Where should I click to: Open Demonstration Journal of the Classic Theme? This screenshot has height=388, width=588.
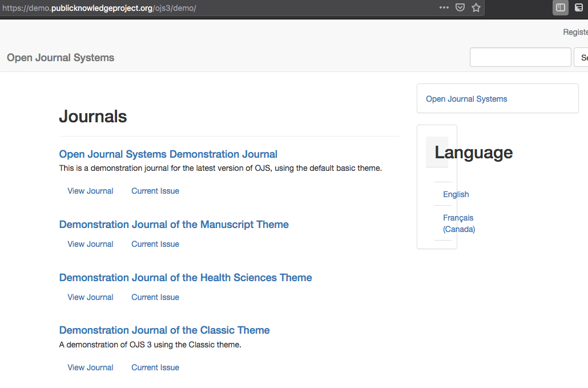tap(164, 330)
